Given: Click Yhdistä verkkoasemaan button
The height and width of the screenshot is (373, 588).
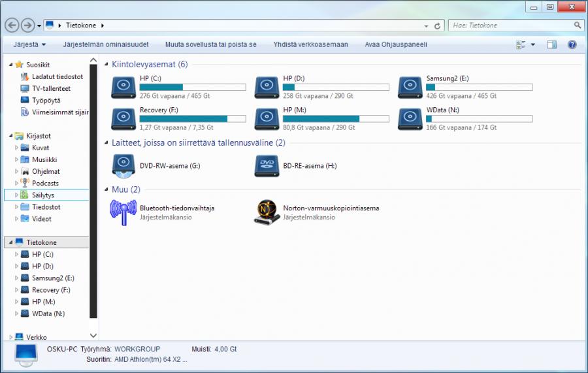Looking at the screenshot, I should click(310, 44).
